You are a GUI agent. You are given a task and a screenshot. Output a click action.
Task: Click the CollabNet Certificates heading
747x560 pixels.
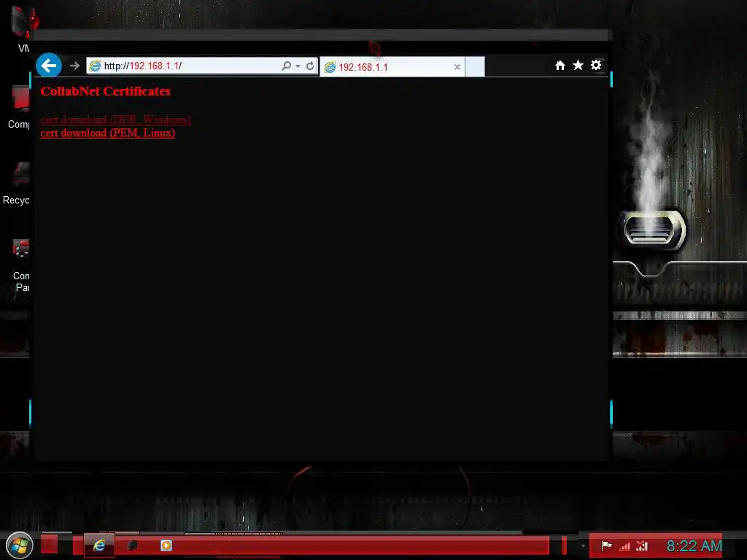(x=105, y=91)
